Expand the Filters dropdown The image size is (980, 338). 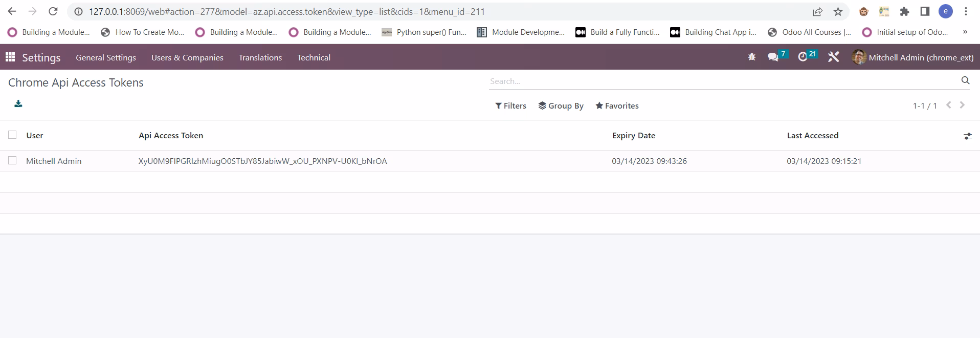click(510, 105)
